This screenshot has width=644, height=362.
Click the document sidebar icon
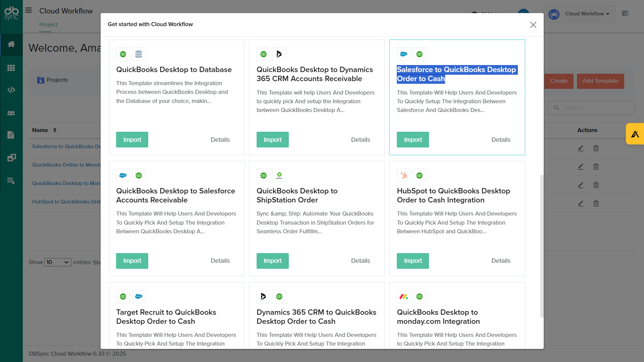(11, 135)
